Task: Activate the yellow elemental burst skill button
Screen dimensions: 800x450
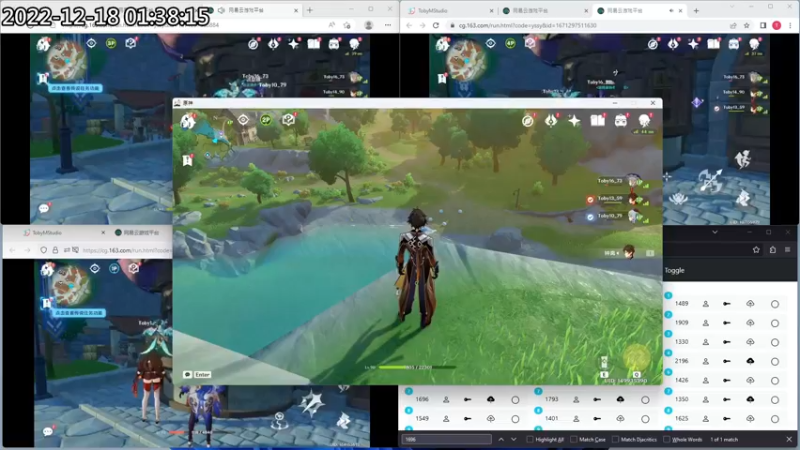Action: pos(636,356)
